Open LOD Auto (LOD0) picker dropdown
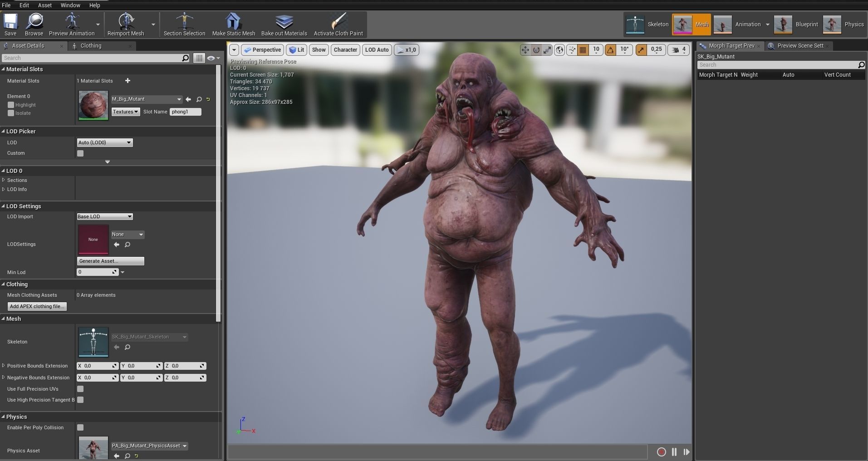 pos(104,142)
